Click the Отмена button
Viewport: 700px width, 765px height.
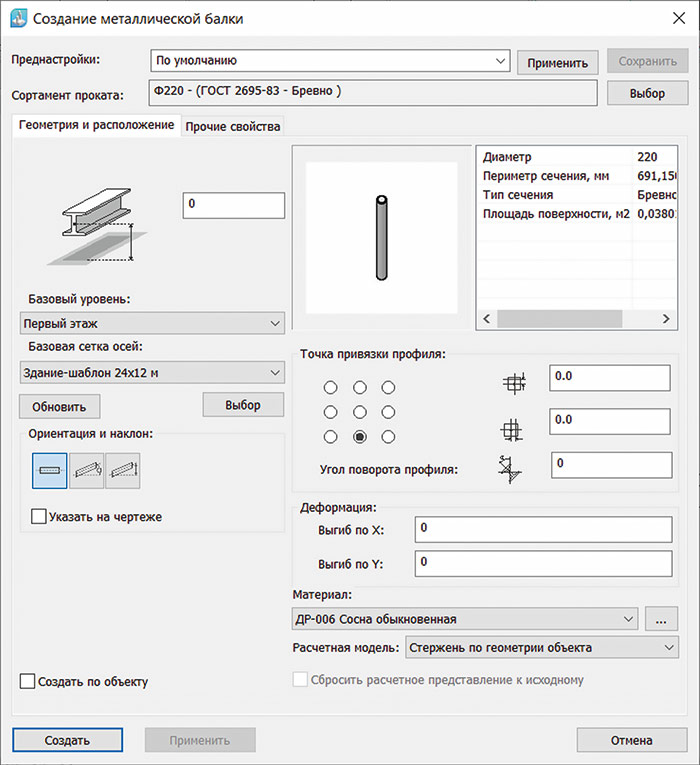(x=632, y=740)
